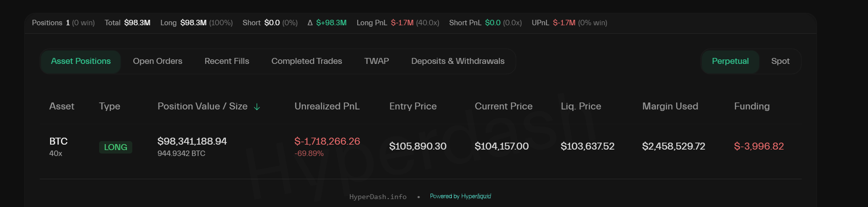Screen dimensions: 868x207
Task: Click the delta symbol in summary bar
Action: (310, 23)
